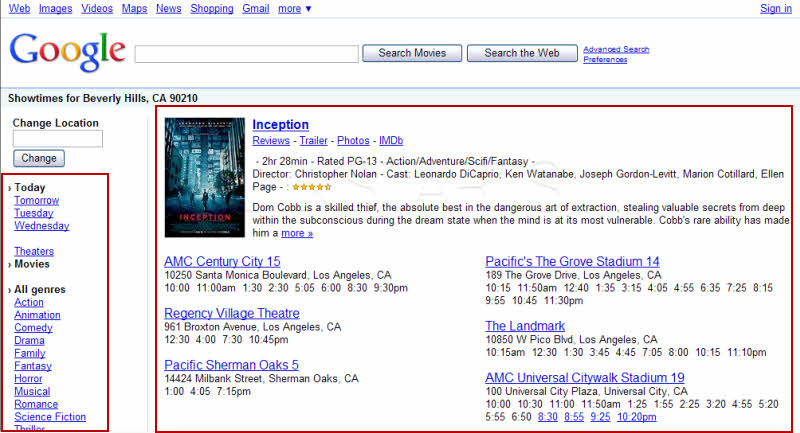Open Pacific Sherman Oaks 5 link
The width and height of the screenshot is (800, 433).
tap(231, 365)
